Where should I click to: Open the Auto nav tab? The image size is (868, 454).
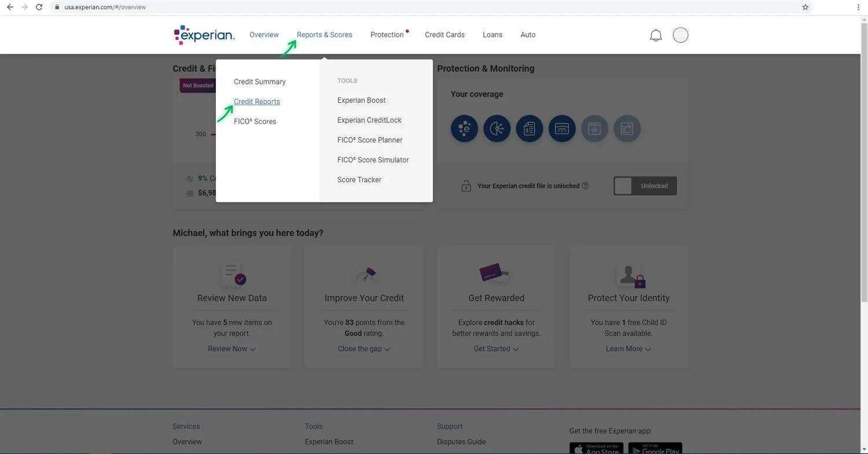click(528, 35)
